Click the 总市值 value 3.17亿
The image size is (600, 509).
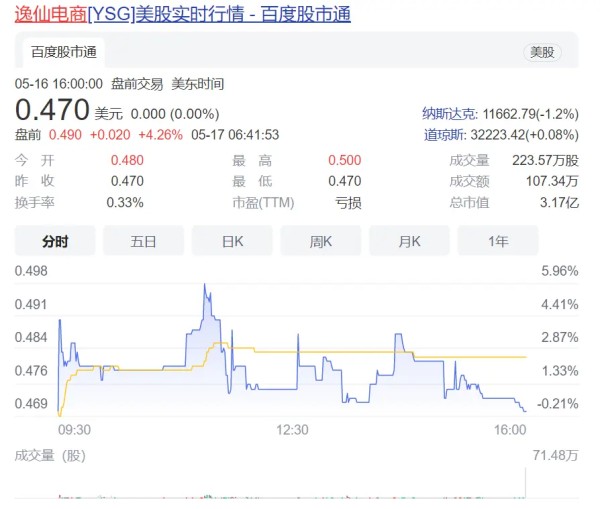tap(559, 202)
